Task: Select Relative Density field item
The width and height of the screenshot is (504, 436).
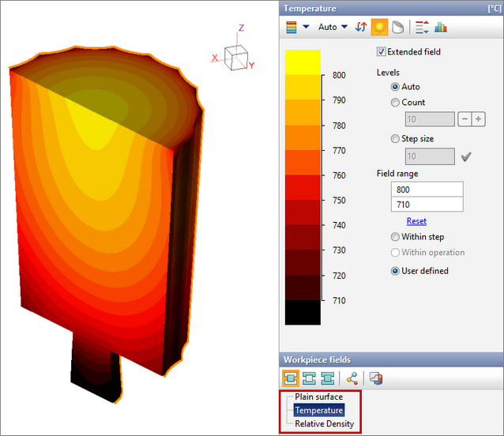Action: tap(324, 423)
